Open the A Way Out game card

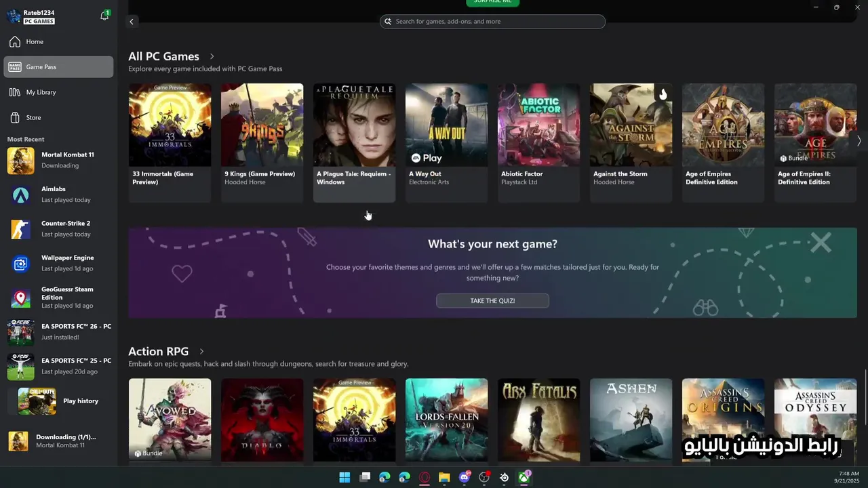446,143
